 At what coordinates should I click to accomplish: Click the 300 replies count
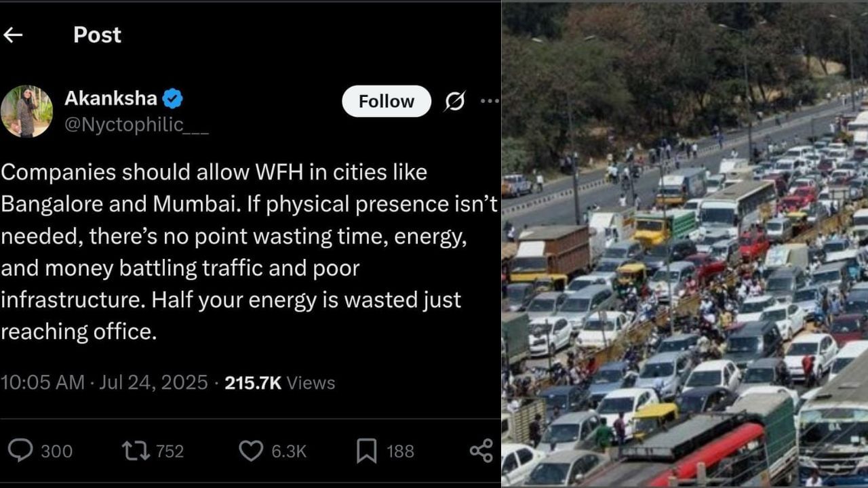click(56, 451)
